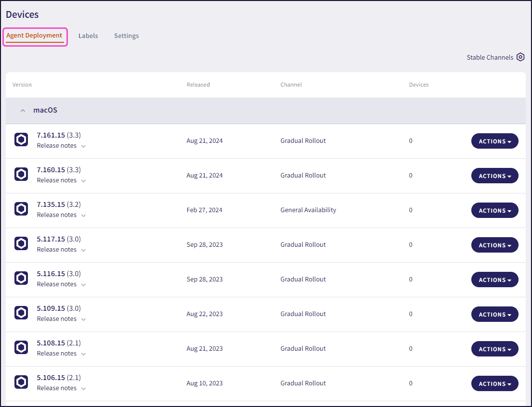Click the hexagon icon beside Stable Channels
This screenshot has width=532, height=407.
coord(520,57)
